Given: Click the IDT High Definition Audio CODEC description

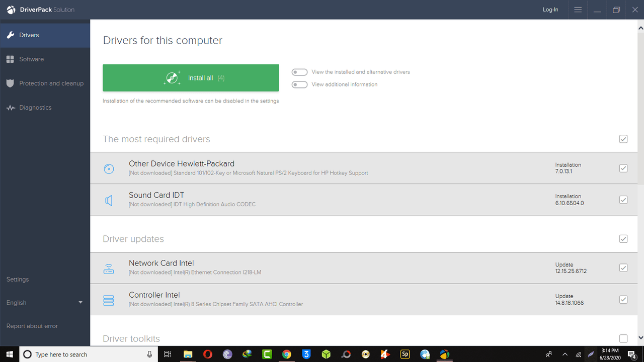Looking at the screenshot, I should [215, 204].
